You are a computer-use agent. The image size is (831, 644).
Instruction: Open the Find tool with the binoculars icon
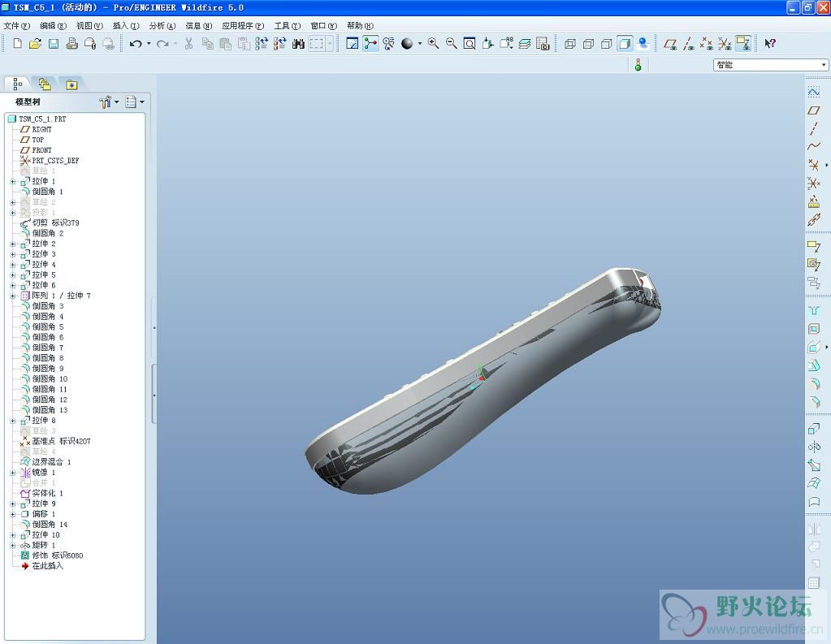(298, 44)
